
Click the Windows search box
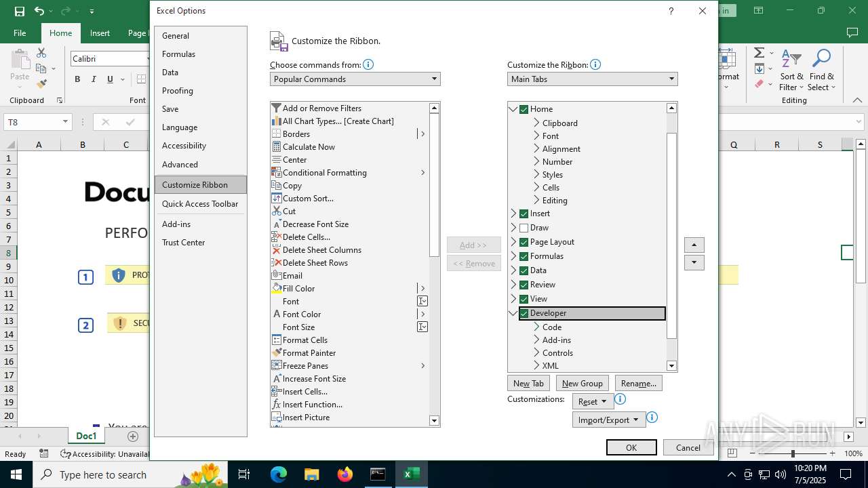(x=129, y=474)
